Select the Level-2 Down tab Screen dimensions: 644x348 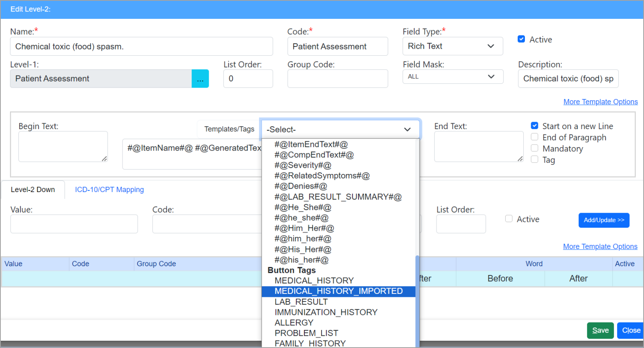click(33, 190)
